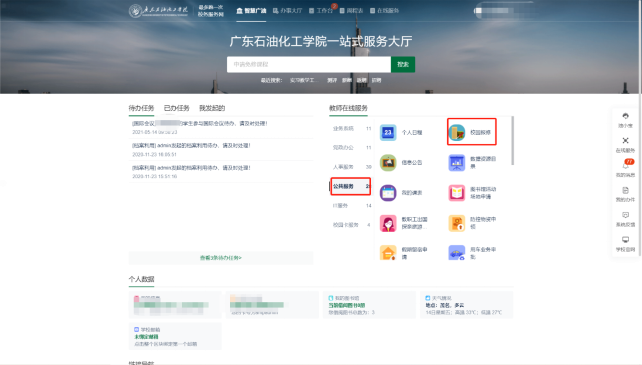Open the 我的课表 purple timetable icon
The height and width of the screenshot is (365, 642).
[388, 193]
